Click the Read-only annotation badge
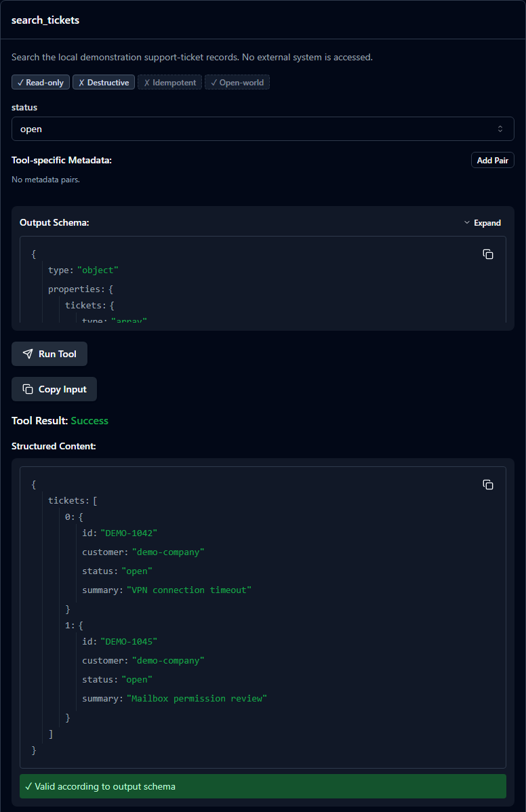Screen dimensions: 526x812 (x=41, y=82)
